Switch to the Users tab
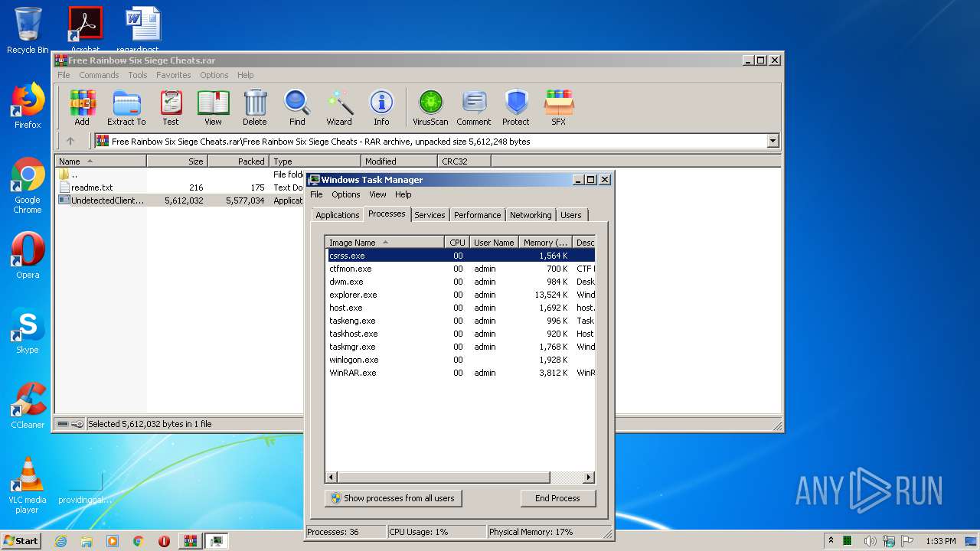The width and height of the screenshot is (980, 551). 570,215
